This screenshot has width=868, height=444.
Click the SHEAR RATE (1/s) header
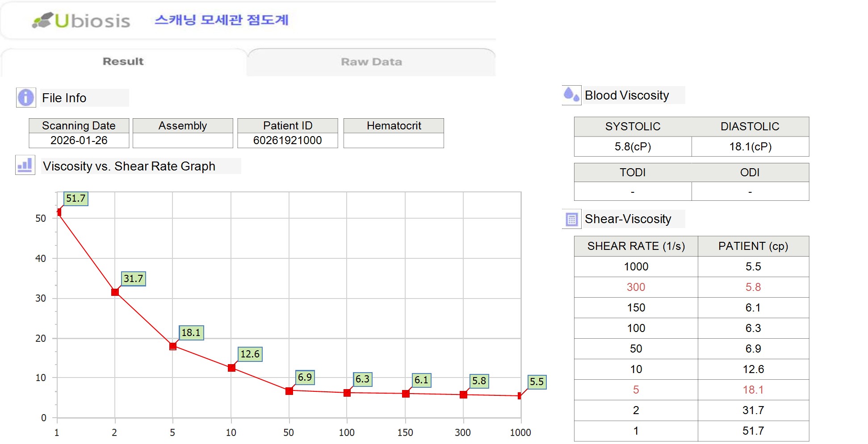(636, 246)
